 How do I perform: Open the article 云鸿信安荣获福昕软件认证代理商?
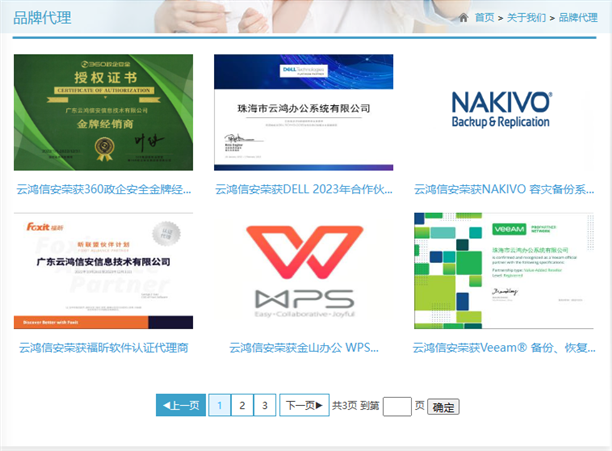click(x=103, y=348)
